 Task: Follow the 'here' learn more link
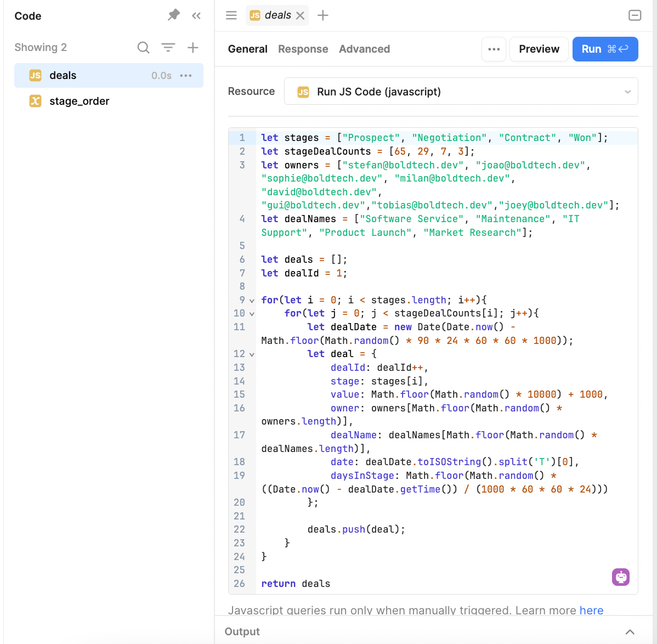pos(591,610)
